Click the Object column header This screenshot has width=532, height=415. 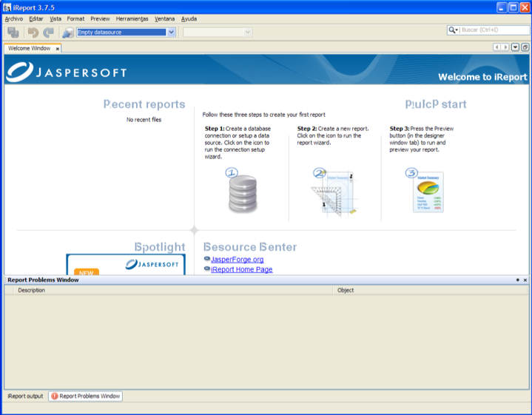click(x=431, y=290)
